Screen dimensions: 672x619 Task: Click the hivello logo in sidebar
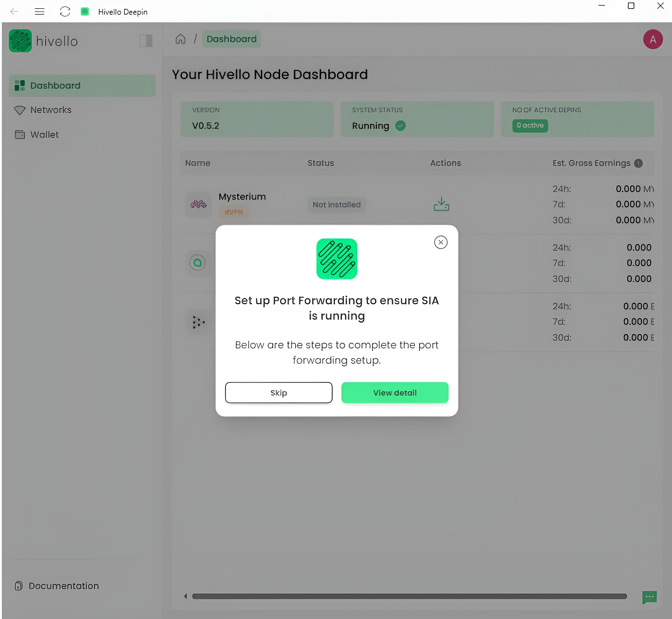[43, 41]
